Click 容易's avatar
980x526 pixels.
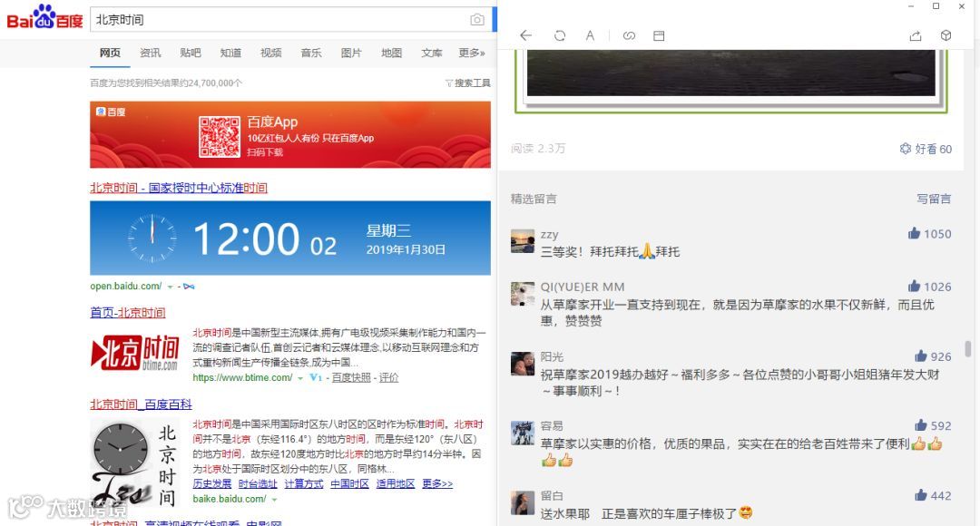(523, 433)
